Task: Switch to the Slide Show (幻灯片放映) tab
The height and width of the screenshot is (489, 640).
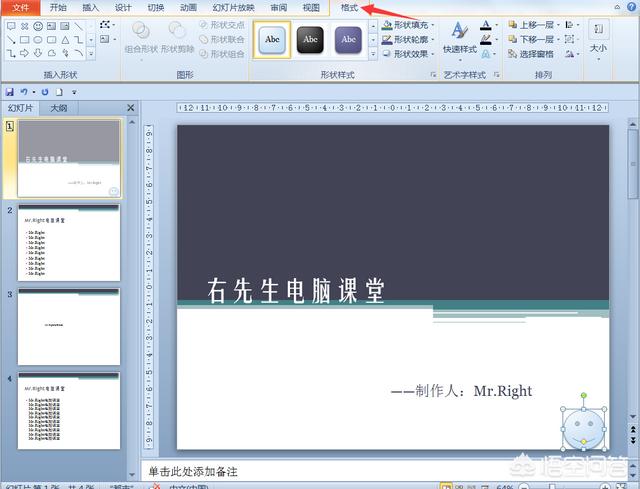Action: point(233,8)
